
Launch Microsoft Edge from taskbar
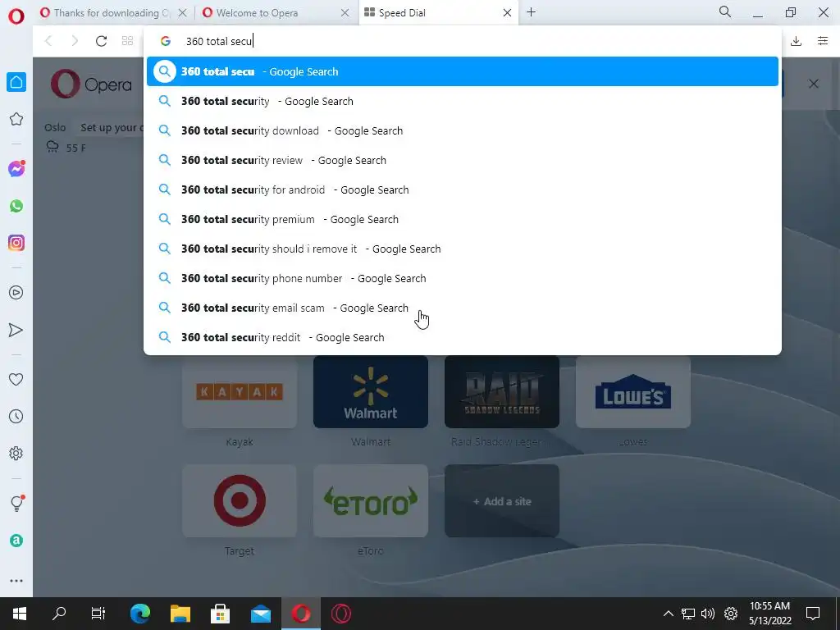pos(140,614)
